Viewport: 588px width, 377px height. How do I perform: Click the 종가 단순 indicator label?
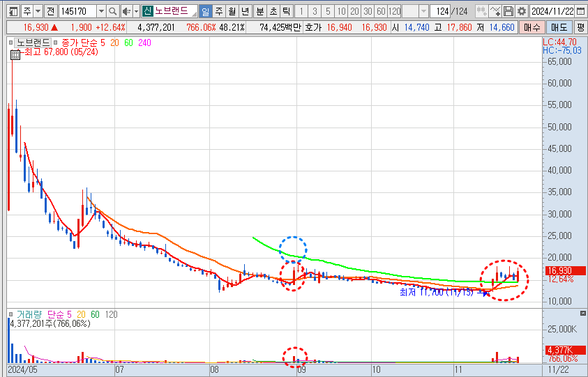pos(79,43)
